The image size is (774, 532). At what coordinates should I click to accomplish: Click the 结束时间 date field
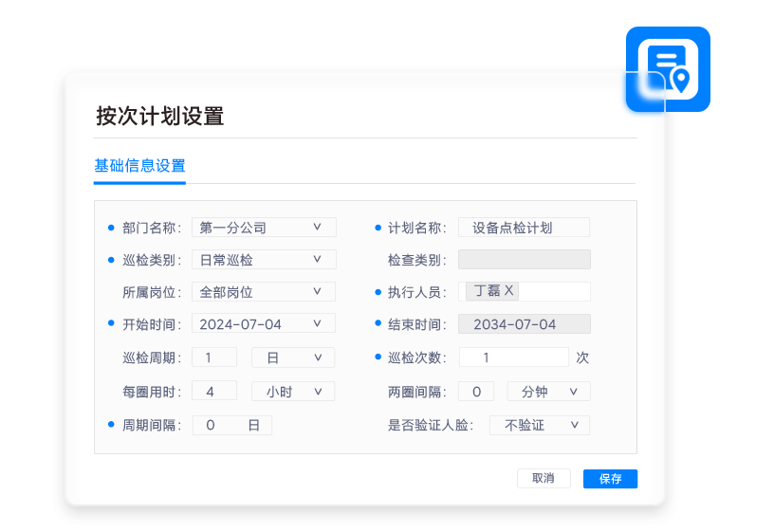pyautogui.click(x=524, y=324)
